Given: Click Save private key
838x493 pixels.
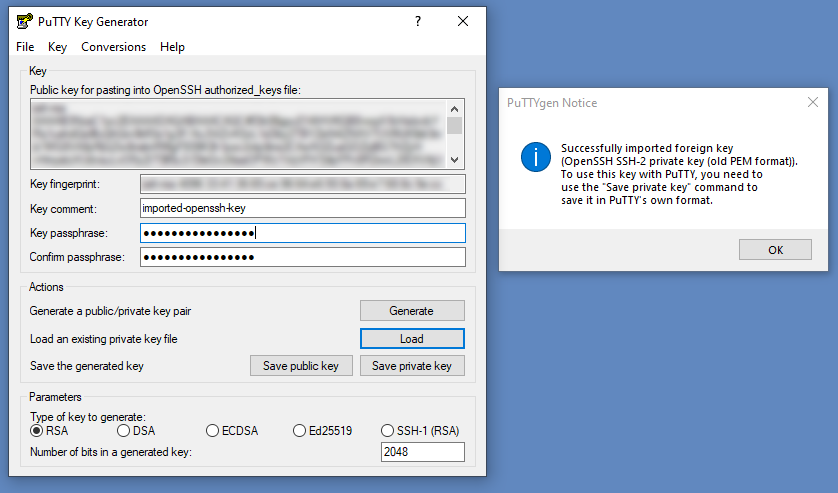Looking at the screenshot, I should tap(412, 366).
